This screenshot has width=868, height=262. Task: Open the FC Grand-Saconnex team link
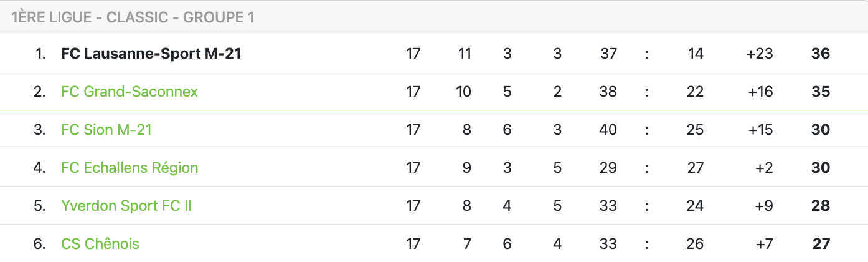[130, 92]
